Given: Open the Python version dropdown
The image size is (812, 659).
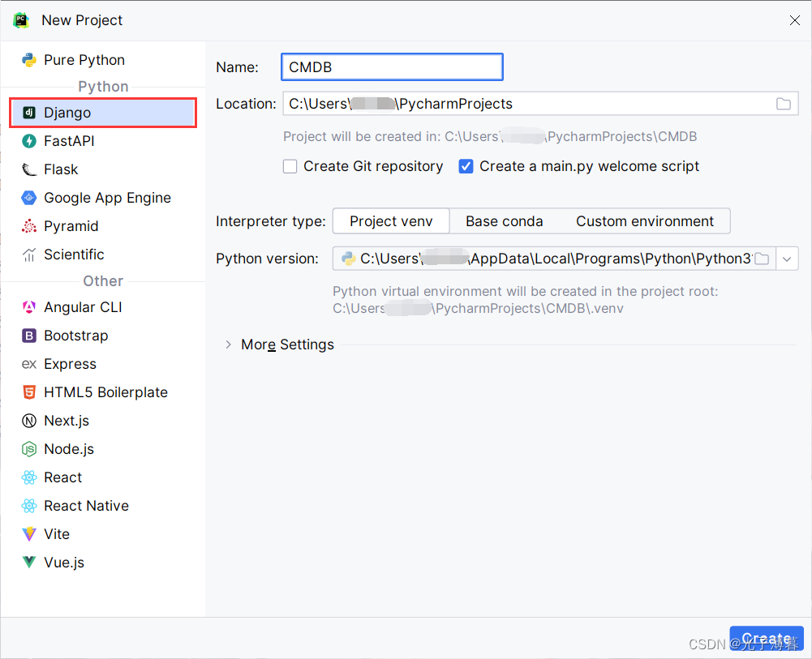Looking at the screenshot, I should [786, 258].
